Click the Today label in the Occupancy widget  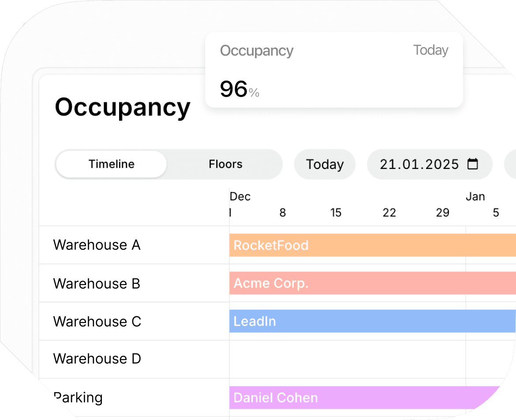coord(431,50)
